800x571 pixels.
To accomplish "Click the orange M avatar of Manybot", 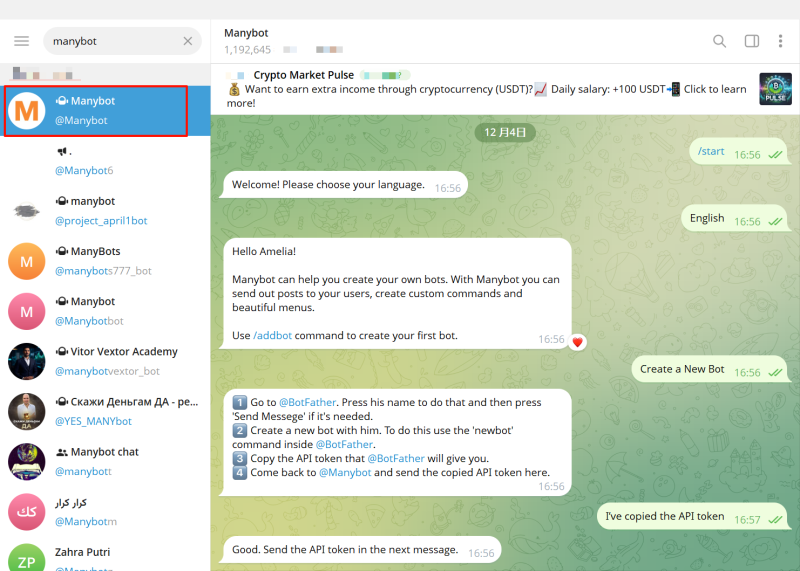I will [x=27, y=111].
